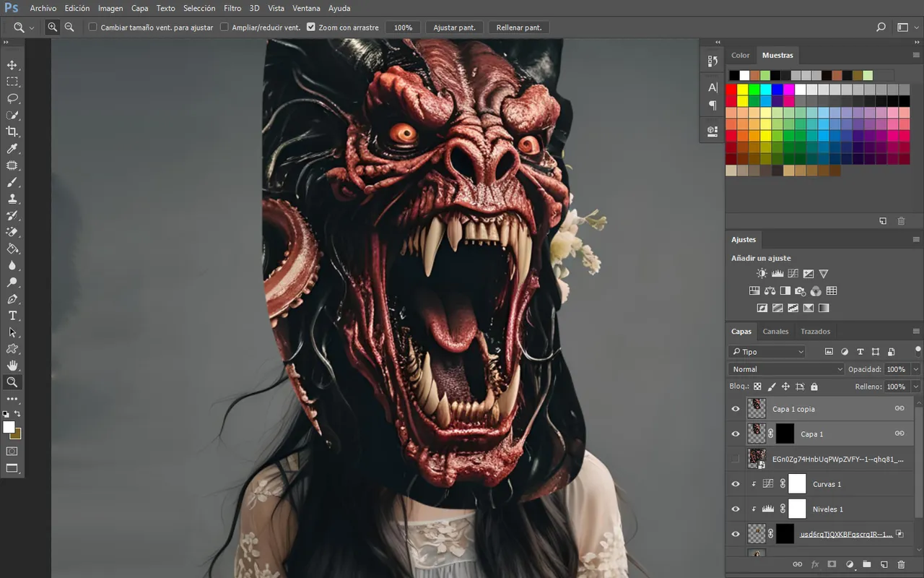Screen dimensions: 924x578
Task: Add a Photo Filter adjustment
Action: click(x=801, y=291)
